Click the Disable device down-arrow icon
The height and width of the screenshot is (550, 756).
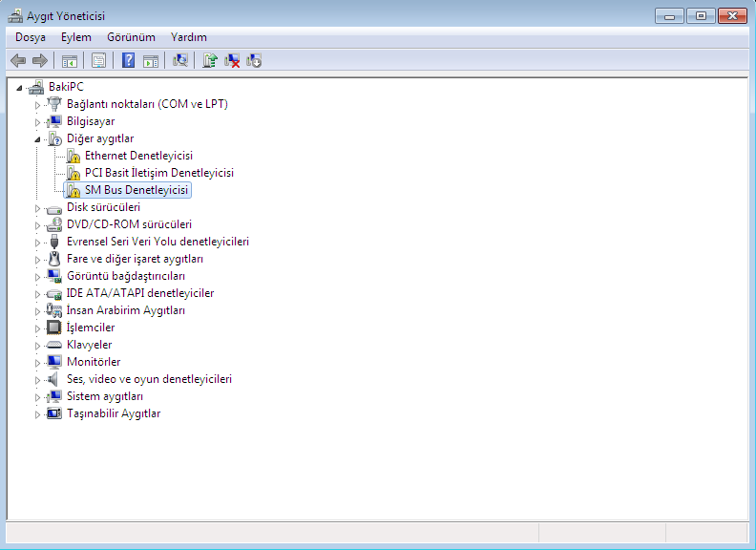coord(254,60)
